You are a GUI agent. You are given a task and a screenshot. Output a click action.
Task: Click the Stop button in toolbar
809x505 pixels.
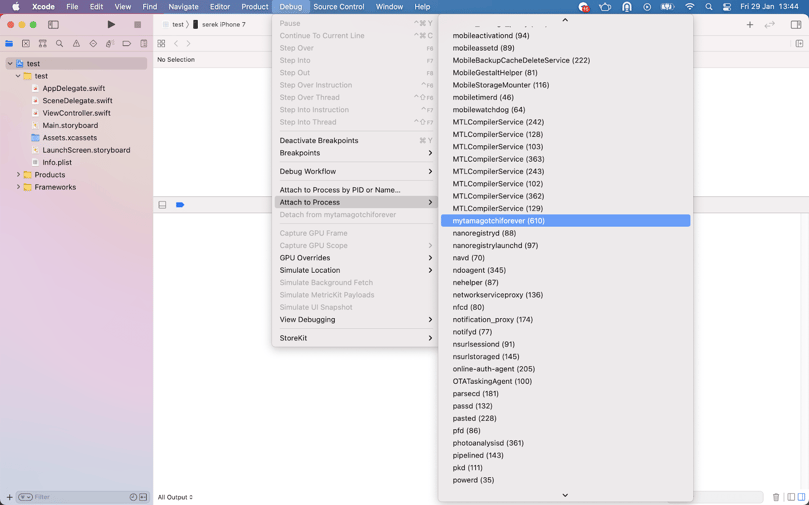[137, 24]
